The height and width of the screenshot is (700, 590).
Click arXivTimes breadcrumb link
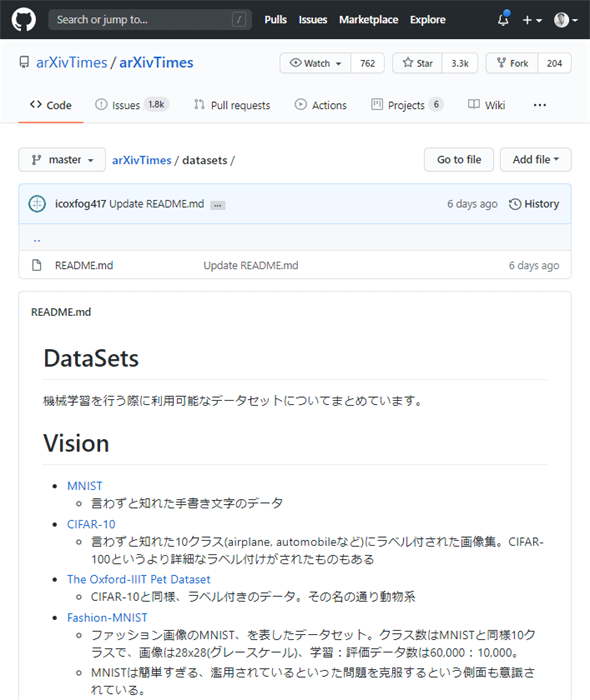point(141,160)
